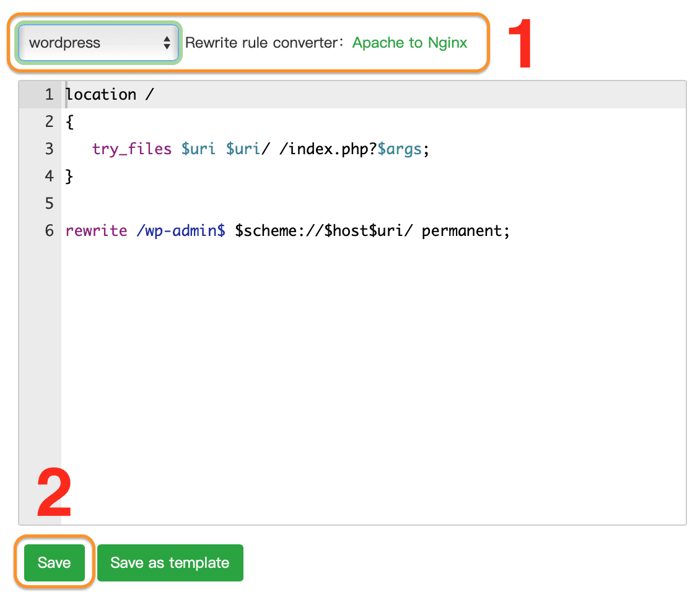Click line number 6 in the gutter

[x=49, y=230]
